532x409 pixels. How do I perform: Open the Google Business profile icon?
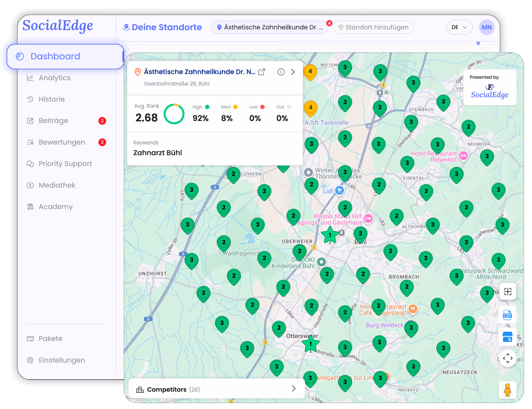click(508, 337)
